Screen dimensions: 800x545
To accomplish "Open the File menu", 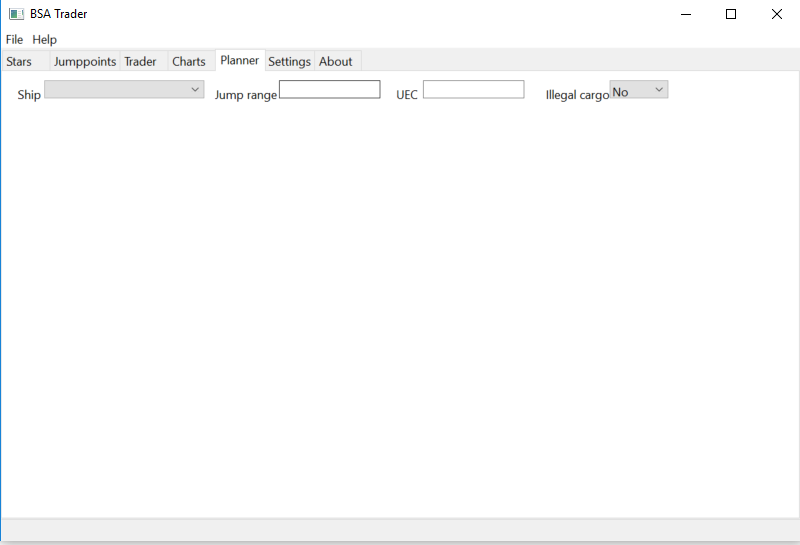I will coord(14,40).
